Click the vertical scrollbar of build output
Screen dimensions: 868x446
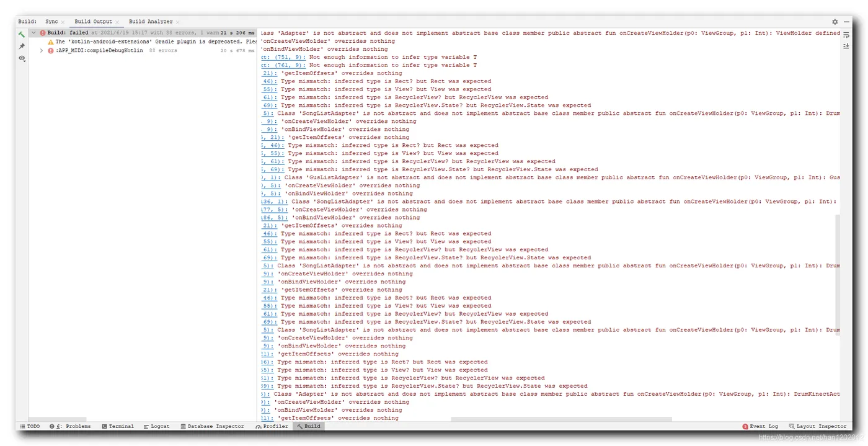click(x=837, y=275)
